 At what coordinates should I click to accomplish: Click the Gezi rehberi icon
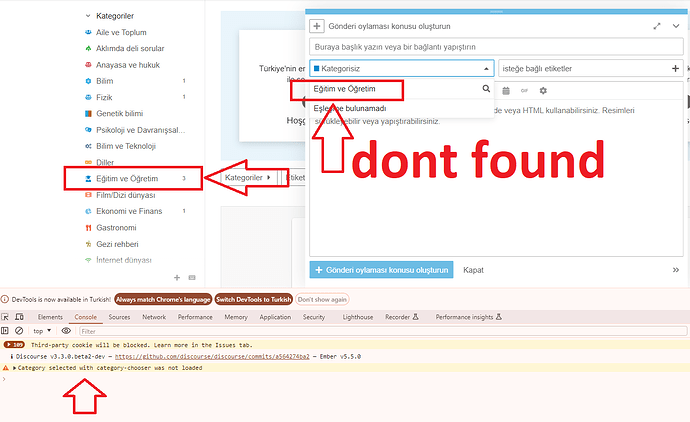88,244
